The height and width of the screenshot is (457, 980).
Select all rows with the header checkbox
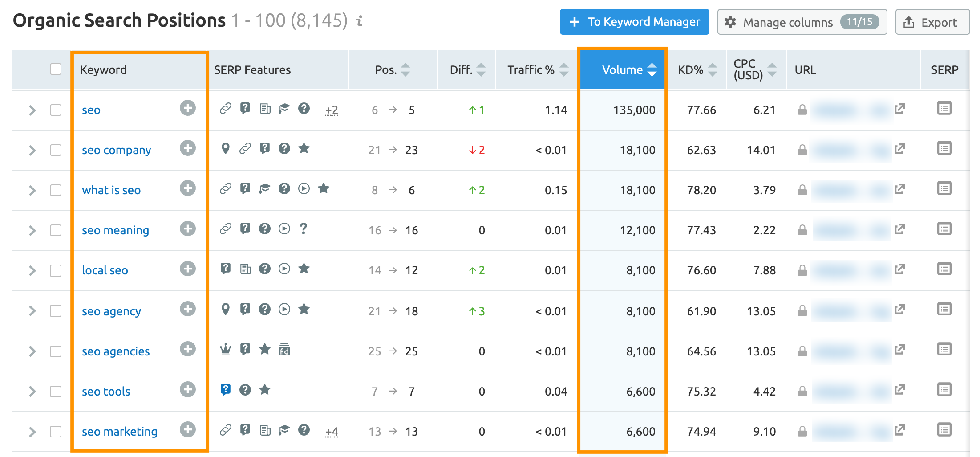click(56, 69)
